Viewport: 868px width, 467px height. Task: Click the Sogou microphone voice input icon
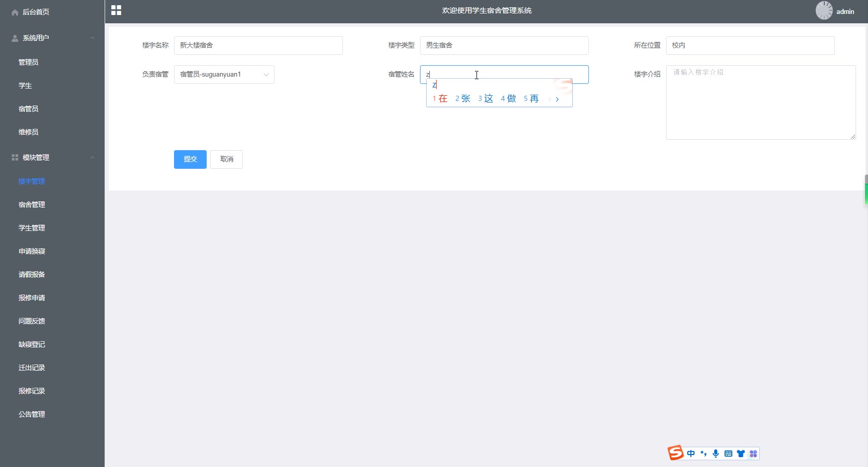716,454
